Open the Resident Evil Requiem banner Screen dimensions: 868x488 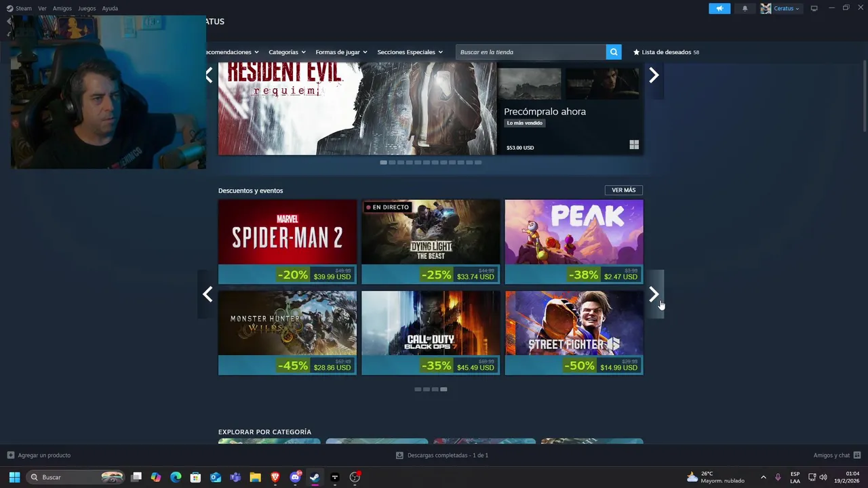(357, 108)
